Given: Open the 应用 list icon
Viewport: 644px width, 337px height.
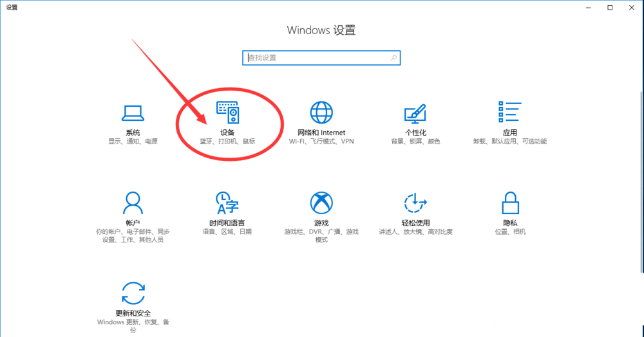Looking at the screenshot, I should (509, 111).
